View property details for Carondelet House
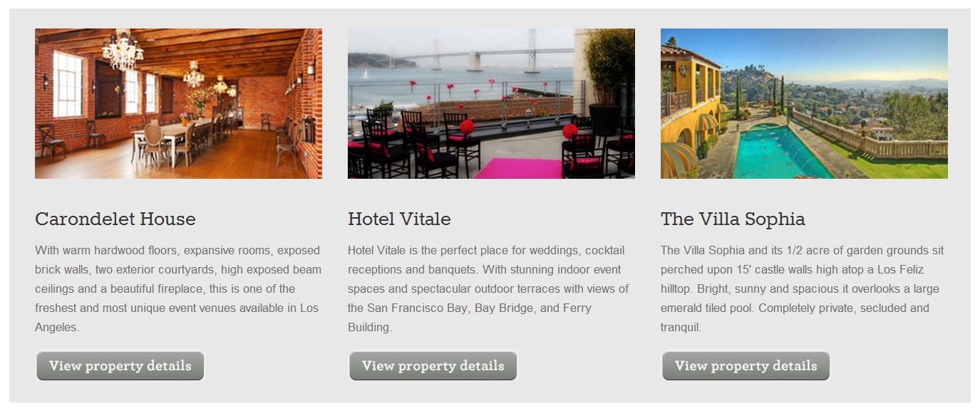This screenshot has width=980, height=411. coord(120,366)
